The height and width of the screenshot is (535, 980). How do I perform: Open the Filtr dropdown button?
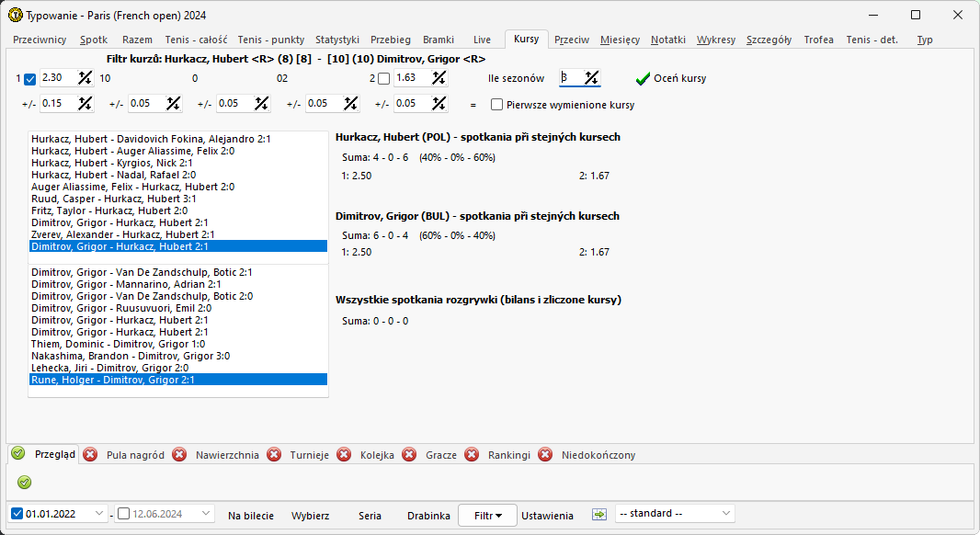[x=487, y=516]
